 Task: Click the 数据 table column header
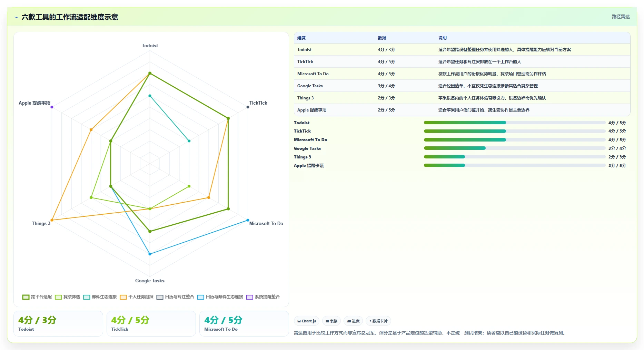[382, 38]
